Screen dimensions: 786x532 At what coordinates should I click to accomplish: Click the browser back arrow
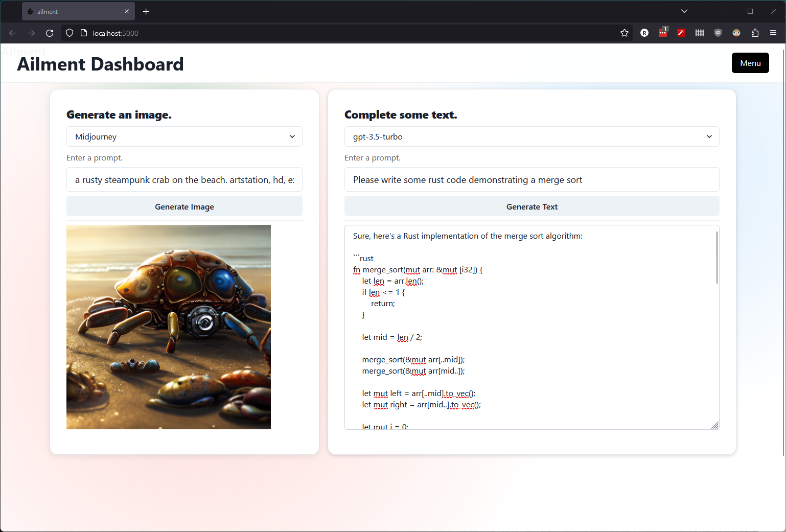(13, 33)
